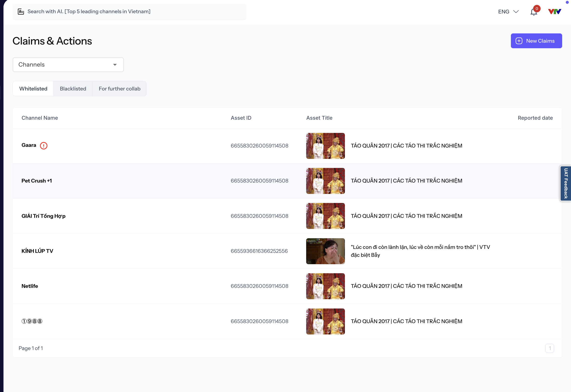Open the thumbnail in the Pet Crush row
Image resolution: width=571 pixels, height=392 pixels.
tap(325, 181)
